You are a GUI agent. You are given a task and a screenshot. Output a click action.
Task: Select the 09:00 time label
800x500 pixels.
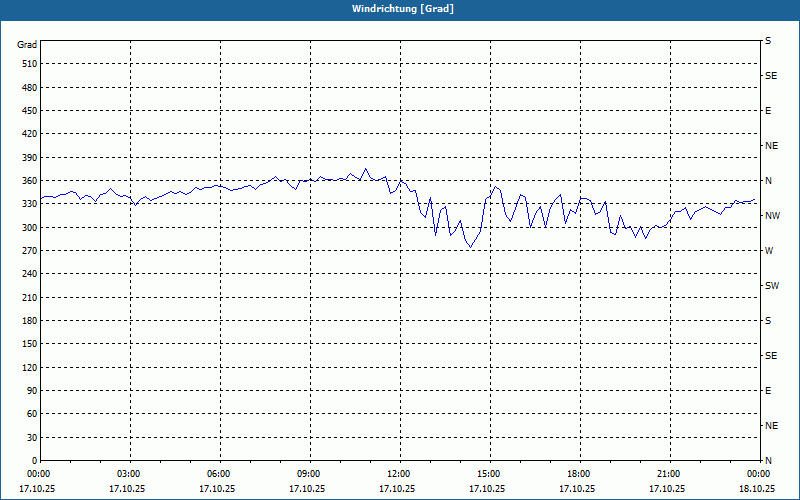pos(308,474)
